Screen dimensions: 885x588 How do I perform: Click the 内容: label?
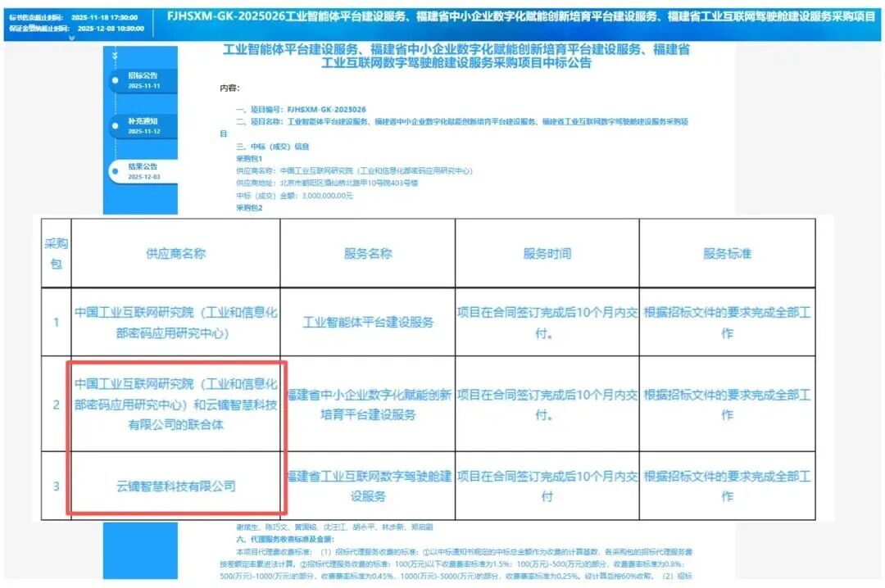click(x=229, y=88)
